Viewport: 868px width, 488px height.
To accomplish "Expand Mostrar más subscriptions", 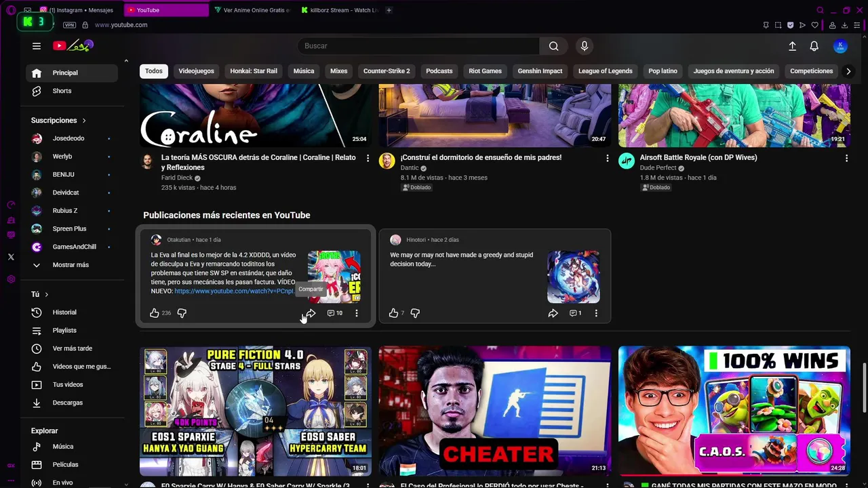I will point(71,265).
